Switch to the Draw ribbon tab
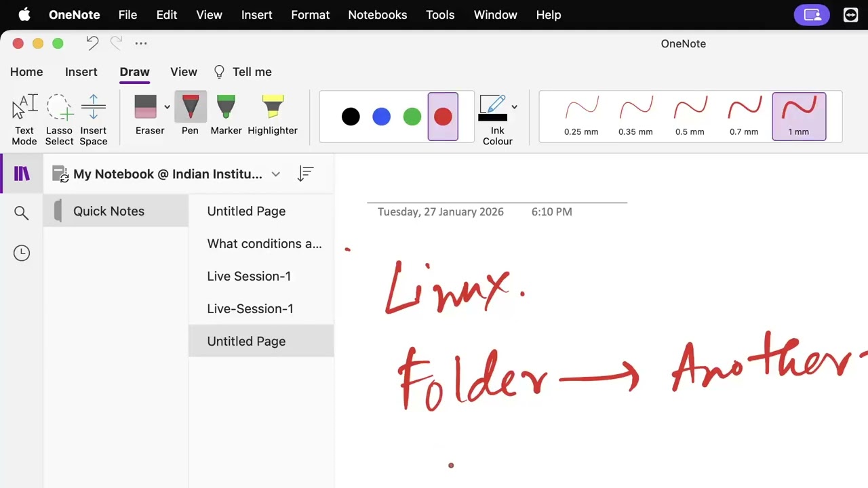 pos(134,72)
